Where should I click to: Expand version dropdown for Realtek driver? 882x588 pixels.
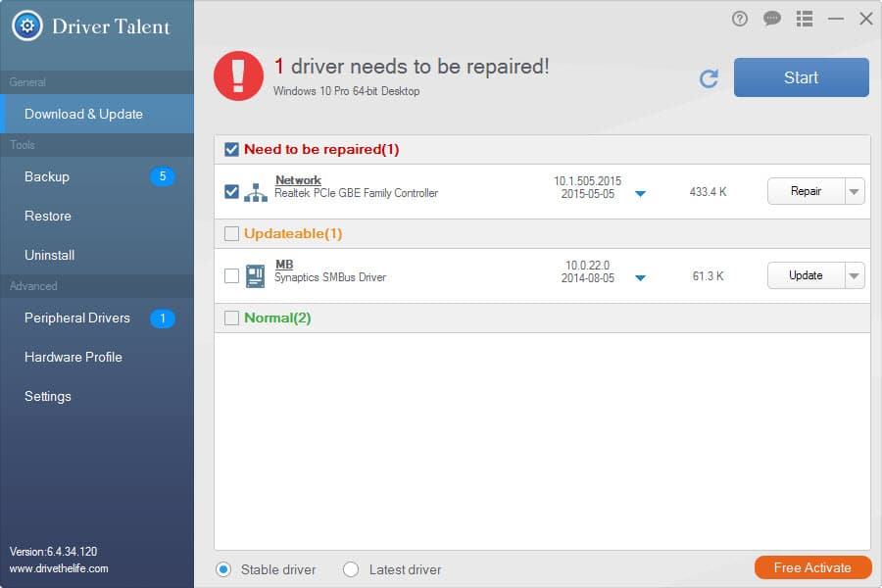point(640,193)
